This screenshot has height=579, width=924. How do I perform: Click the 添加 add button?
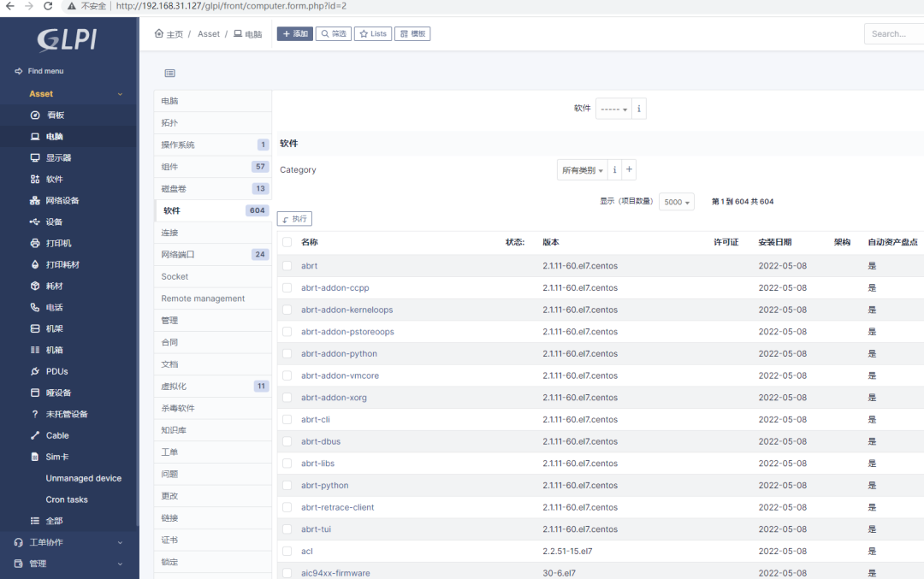[x=294, y=33]
